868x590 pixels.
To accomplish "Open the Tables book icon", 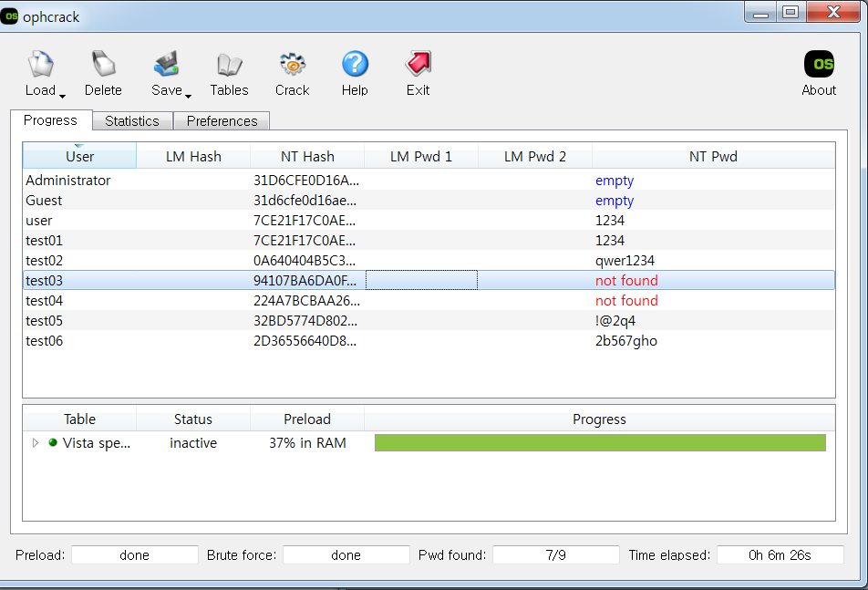I will click(229, 64).
